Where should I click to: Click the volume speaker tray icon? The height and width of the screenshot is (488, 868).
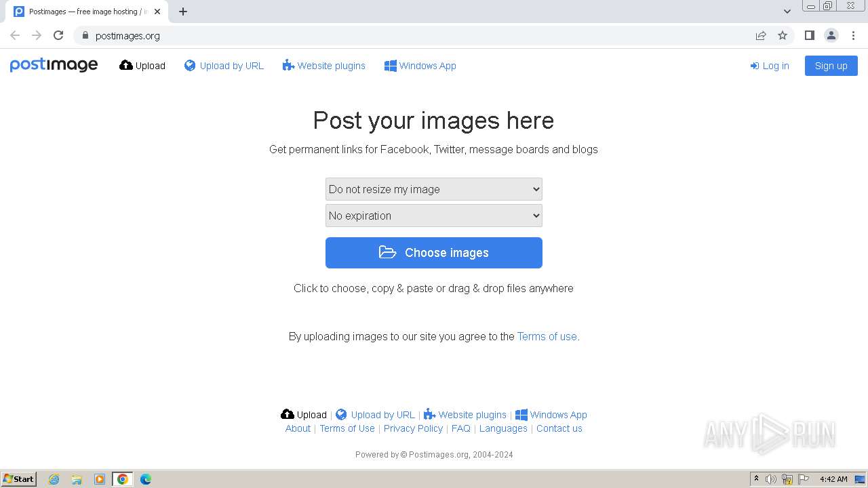click(x=771, y=479)
